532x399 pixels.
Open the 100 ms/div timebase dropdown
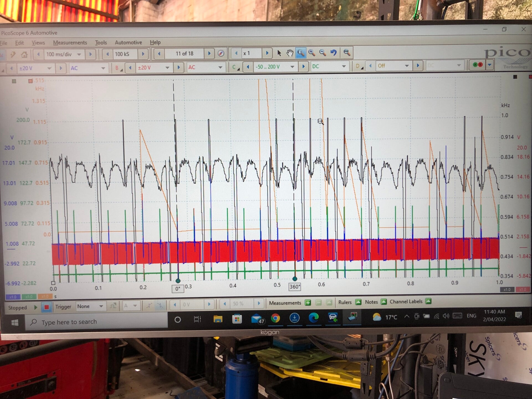click(79, 54)
